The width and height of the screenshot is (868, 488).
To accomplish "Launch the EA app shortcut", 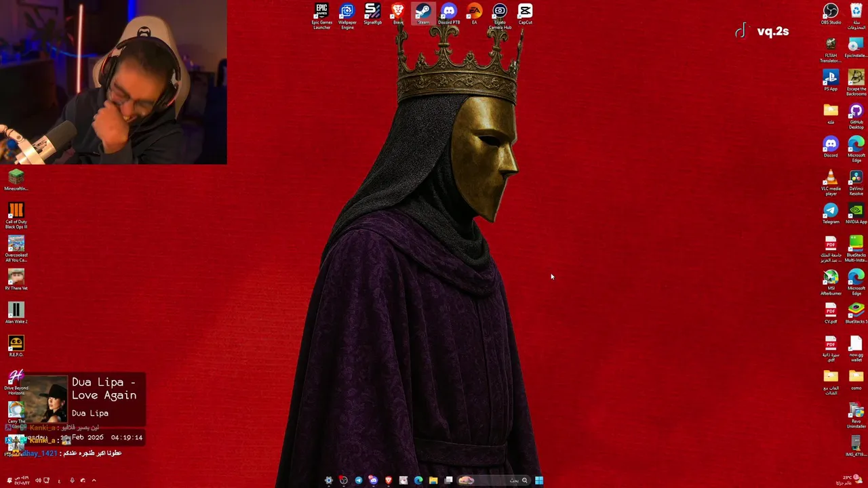I will tap(474, 14).
